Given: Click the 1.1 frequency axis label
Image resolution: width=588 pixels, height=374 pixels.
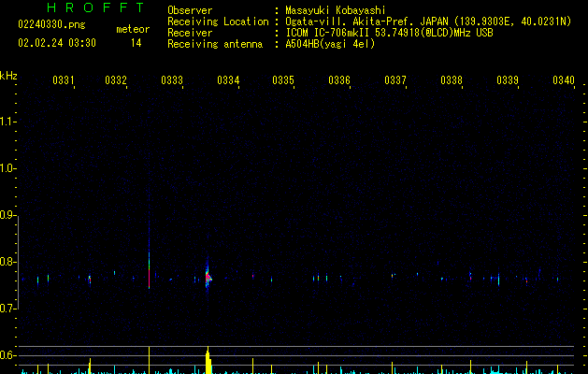Looking at the screenshot, I should pyautogui.click(x=7, y=122).
